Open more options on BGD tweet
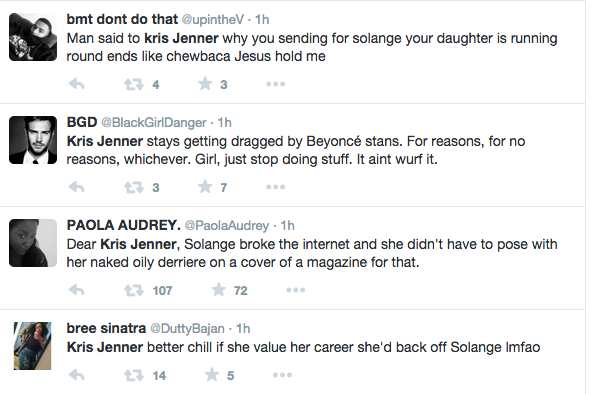This screenshot has height=394, width=594. [x=275, y=187]
